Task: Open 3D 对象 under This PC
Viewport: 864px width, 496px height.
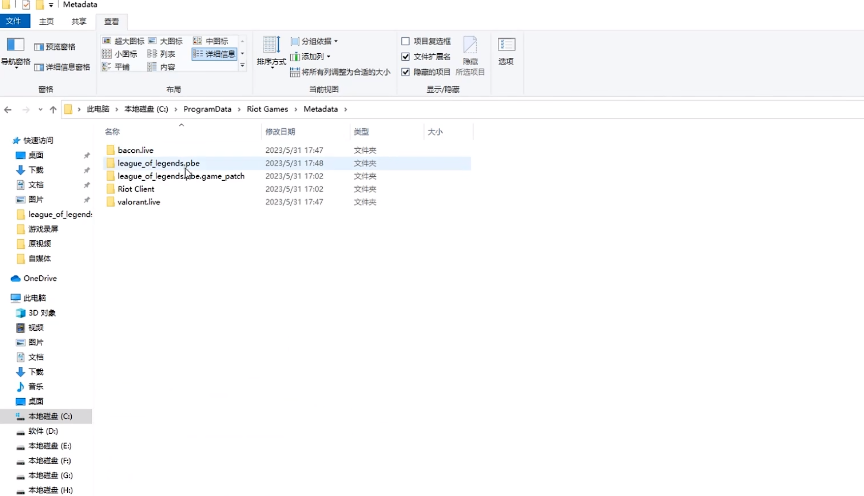Action: pos(36,312)
